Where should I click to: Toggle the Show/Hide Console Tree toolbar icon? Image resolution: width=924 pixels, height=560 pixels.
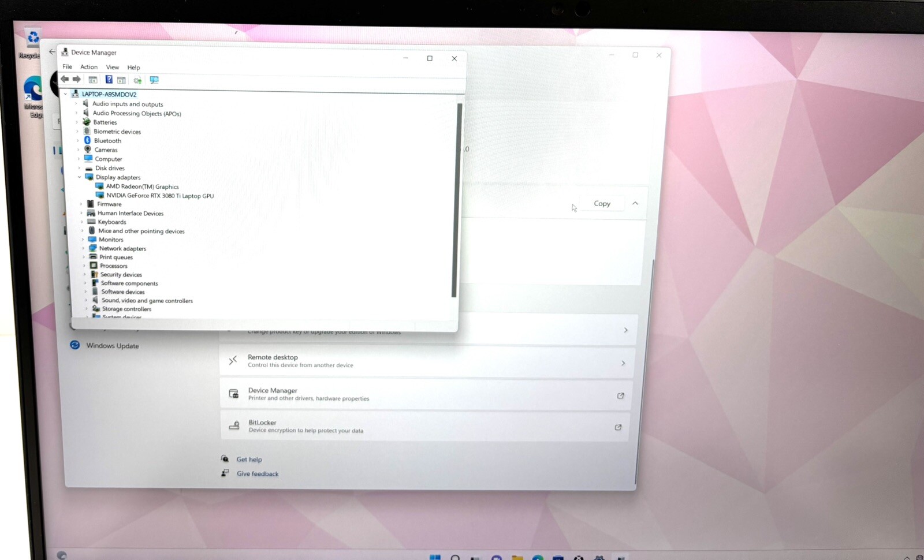coord(93,80)
